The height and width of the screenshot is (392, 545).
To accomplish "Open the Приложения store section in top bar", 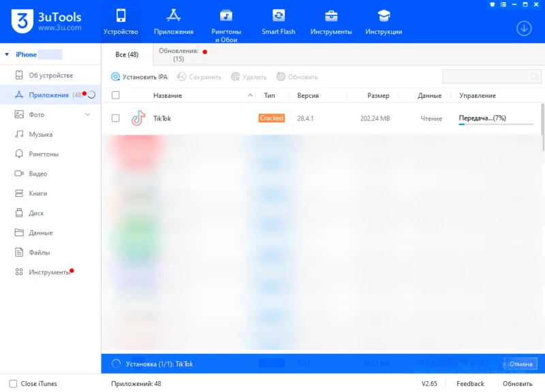I will click(174, 22).
